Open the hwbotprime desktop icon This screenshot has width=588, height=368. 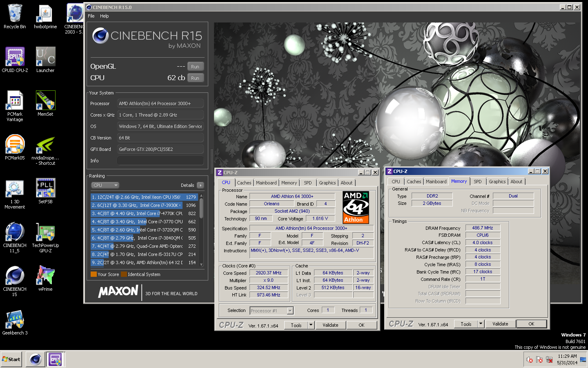(45, 16)
